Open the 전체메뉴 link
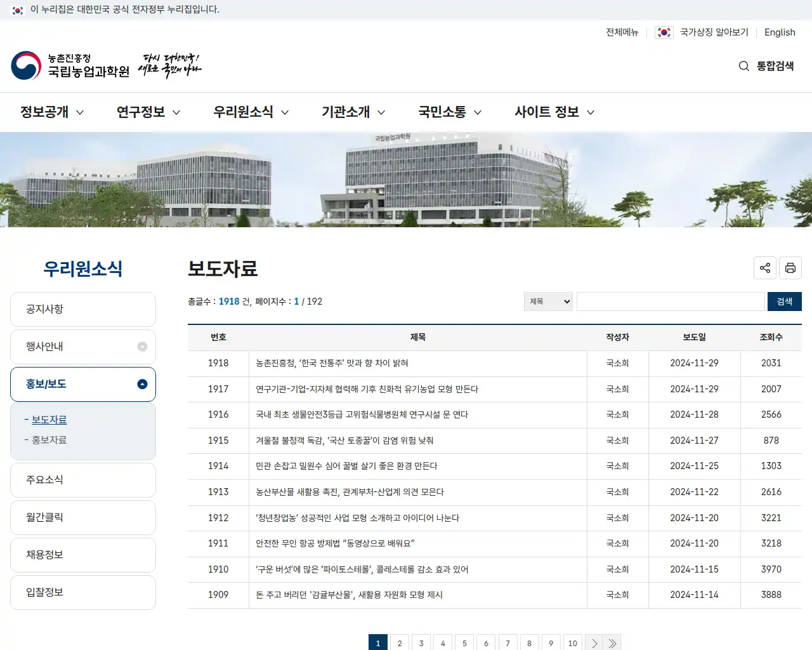 point(622,32)
